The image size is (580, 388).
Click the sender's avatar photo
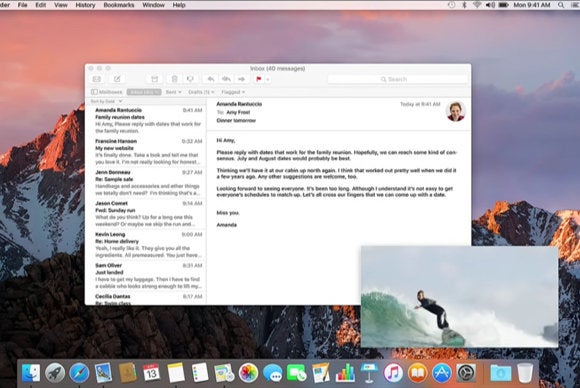[x=456, y=111]
